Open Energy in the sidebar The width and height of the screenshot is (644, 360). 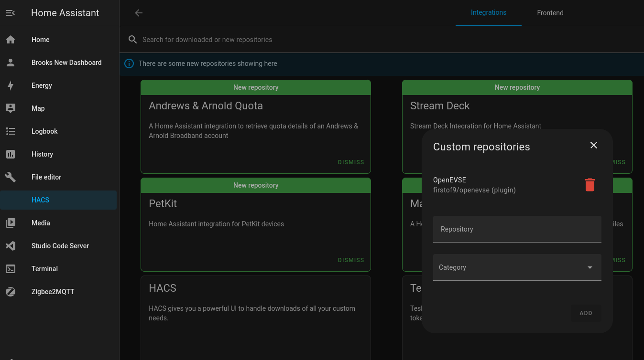click(x=58, y=85)
